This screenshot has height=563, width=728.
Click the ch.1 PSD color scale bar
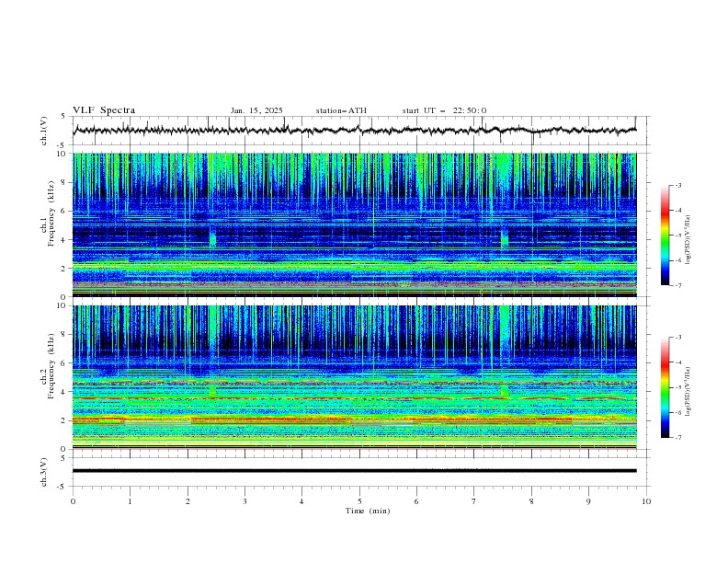tap(665, 236)
